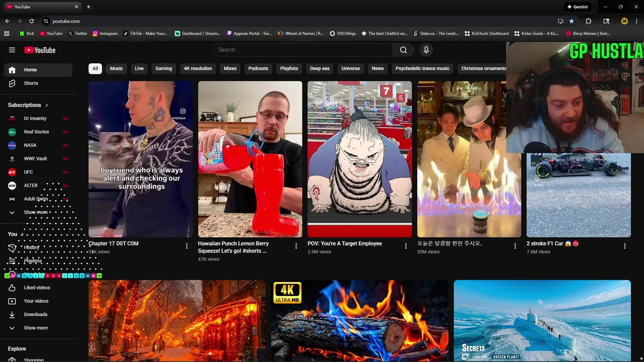Open the YouTube hamburger guide menu
This screenshot has width=644, height=362.
[12, 50]
